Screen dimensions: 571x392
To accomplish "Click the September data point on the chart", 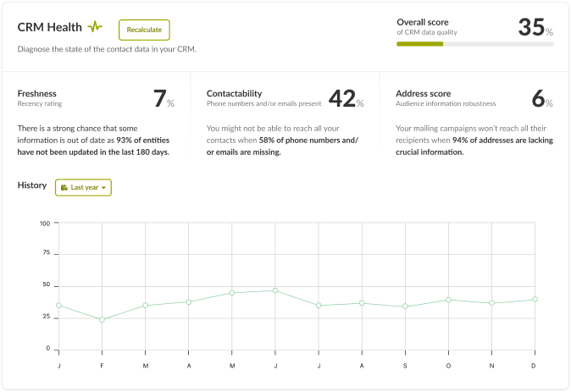I will click(x=405, y=306).
